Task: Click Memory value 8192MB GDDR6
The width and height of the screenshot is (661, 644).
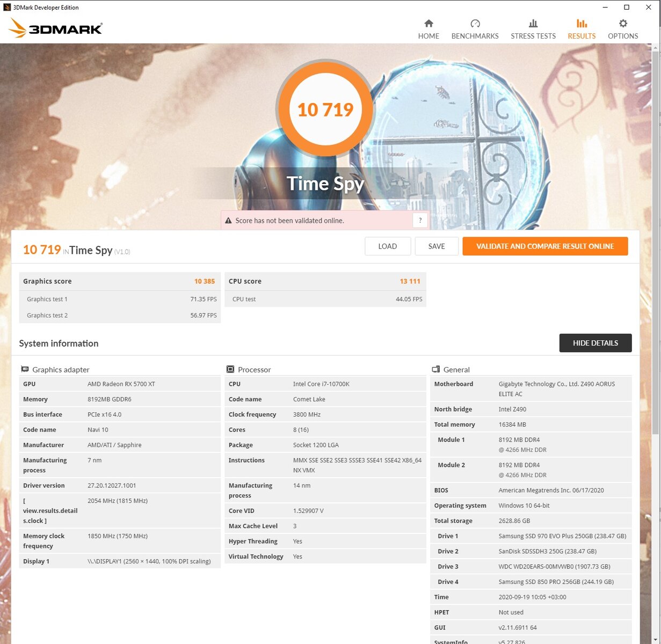Action: (110, 399)
